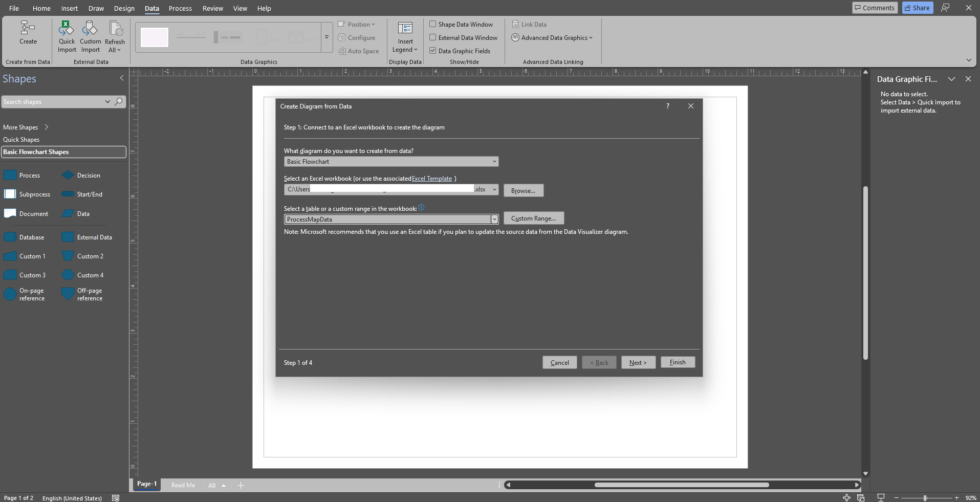The height and width of the screenshot is (502, 980).
Task: Open the Excel Template link
Action: pyautogui.click(x=432, y=179)
